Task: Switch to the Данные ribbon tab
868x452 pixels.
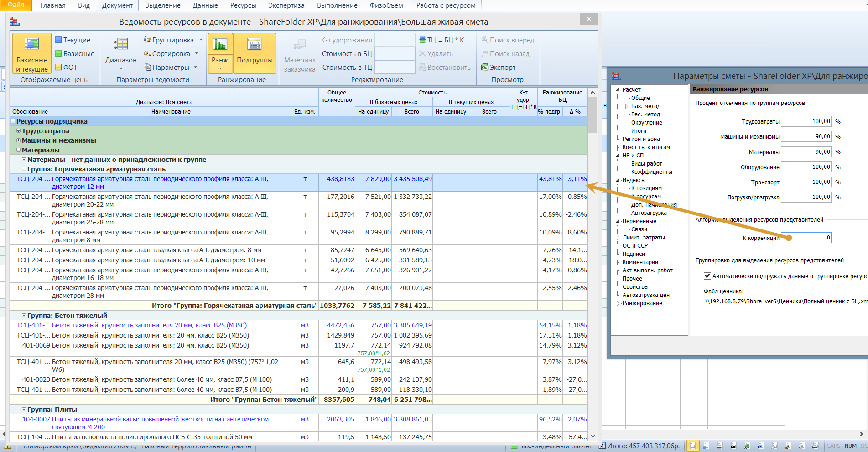Action: (x=205, y=5)
